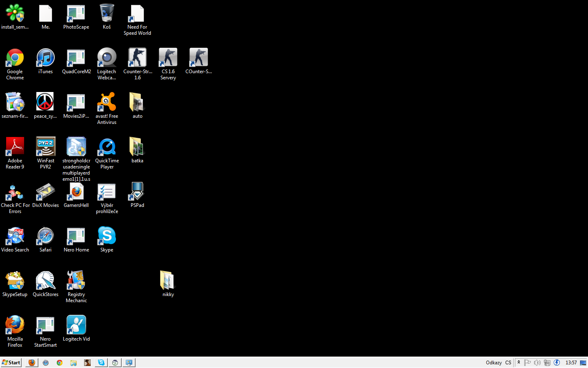Open the Start menu
The width and height of the screenshot is (588, 368).
(x=11, y=362)
